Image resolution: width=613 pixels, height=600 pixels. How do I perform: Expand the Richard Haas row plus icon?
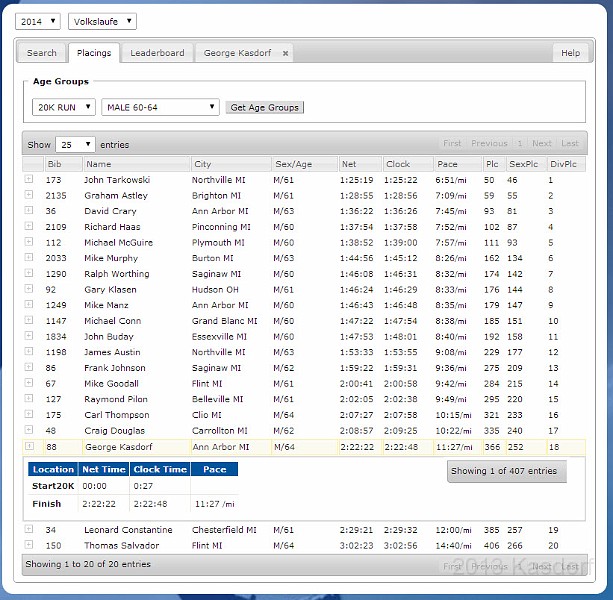(x=29, y=227)
